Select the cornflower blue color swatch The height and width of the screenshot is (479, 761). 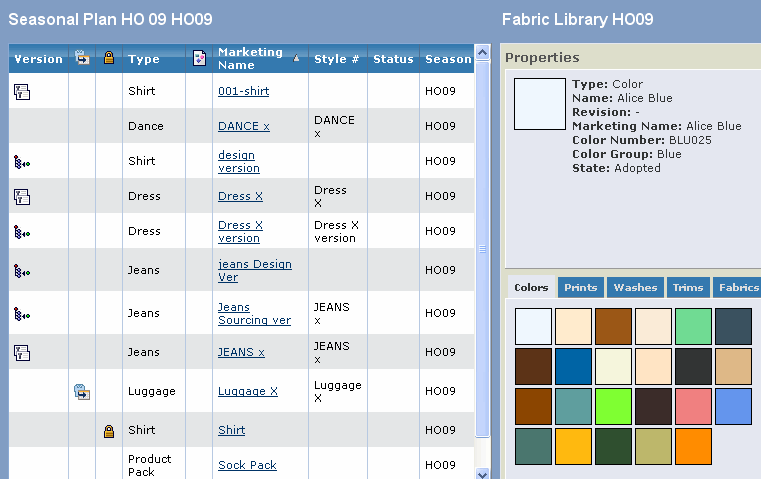point(733,406)
